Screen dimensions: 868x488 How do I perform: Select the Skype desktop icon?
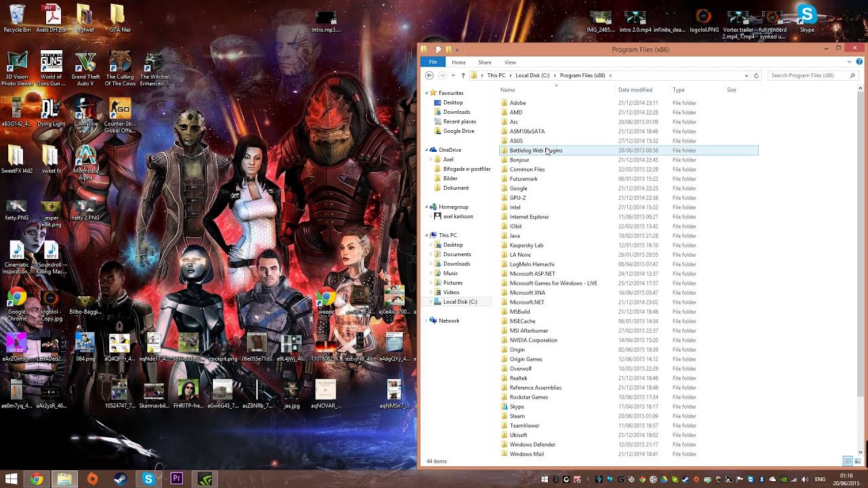806,18
